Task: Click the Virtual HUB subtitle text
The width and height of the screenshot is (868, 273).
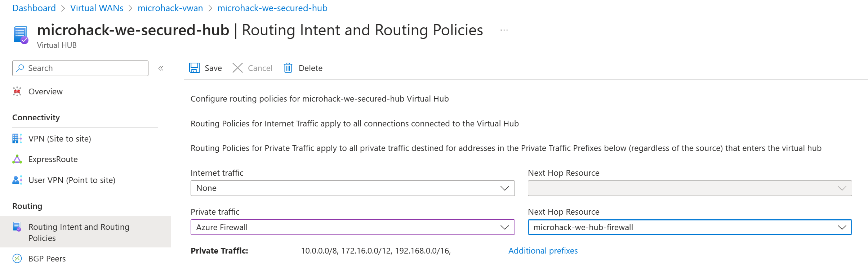Action: point(57,45)
